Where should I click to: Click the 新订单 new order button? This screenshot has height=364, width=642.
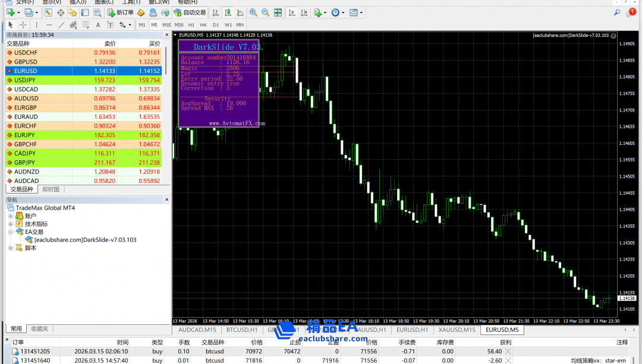[121, 12]
